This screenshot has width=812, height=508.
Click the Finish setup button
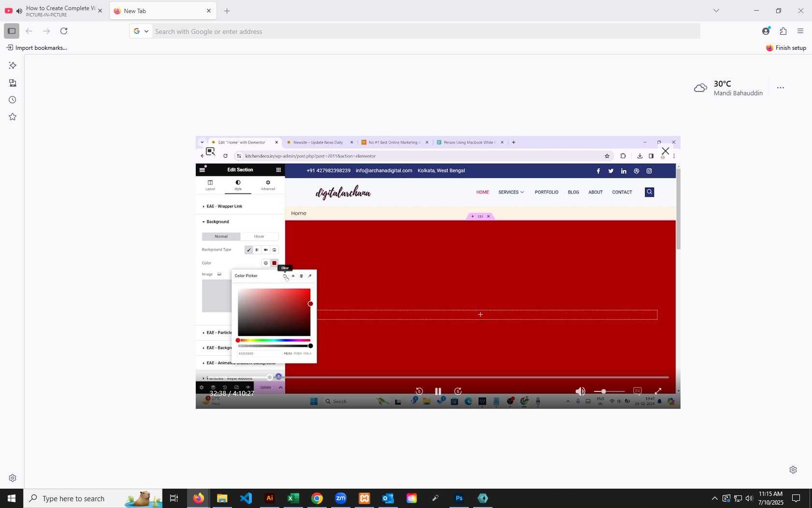pos(786,47)
